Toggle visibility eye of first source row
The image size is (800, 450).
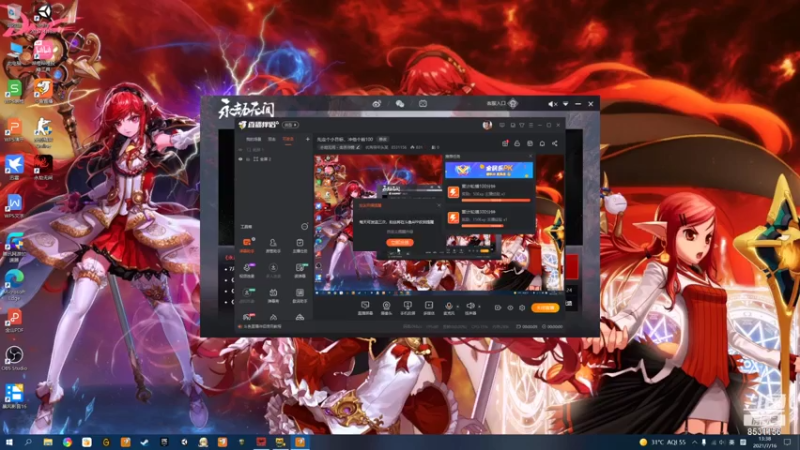(x=241, y=150)
